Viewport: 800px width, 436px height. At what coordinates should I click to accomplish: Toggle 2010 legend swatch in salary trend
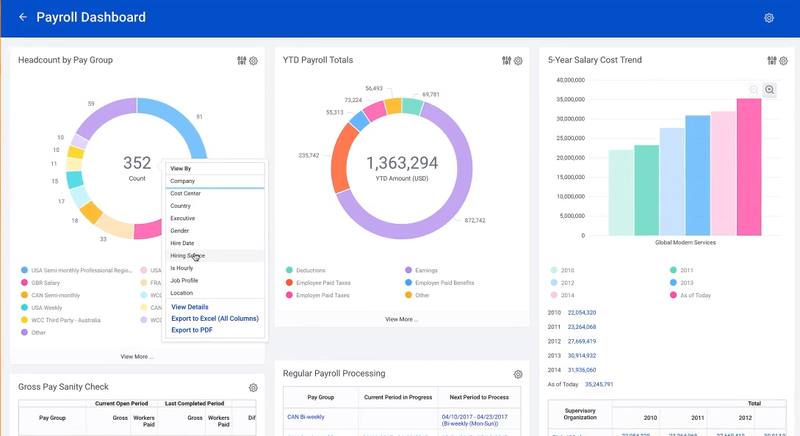(554, 270)
